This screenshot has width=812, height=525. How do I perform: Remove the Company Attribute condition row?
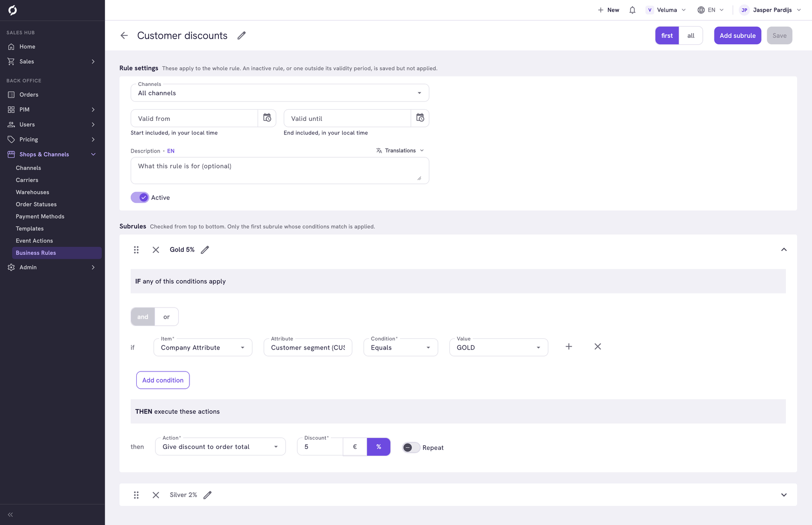598,347
